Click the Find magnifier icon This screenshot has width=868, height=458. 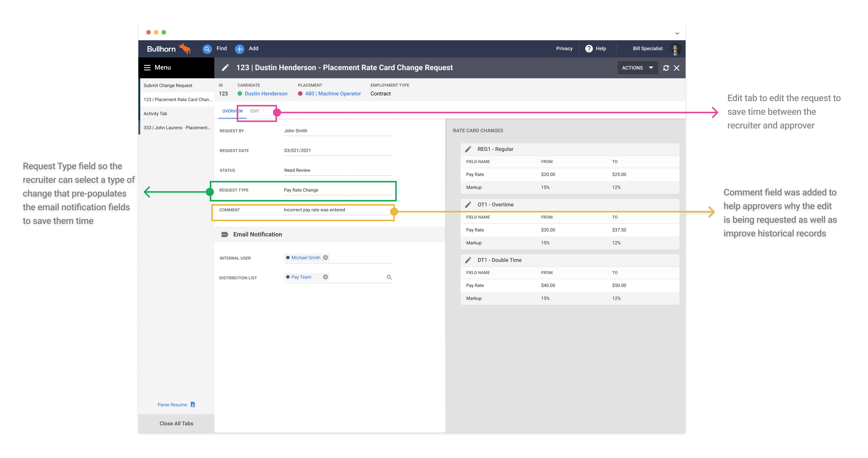(x=207, y=49)
